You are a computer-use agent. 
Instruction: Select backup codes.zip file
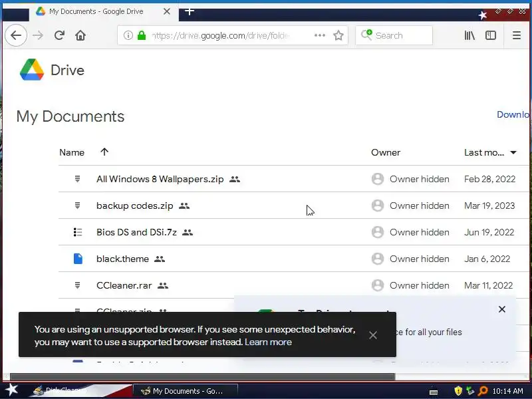(135, 205)
